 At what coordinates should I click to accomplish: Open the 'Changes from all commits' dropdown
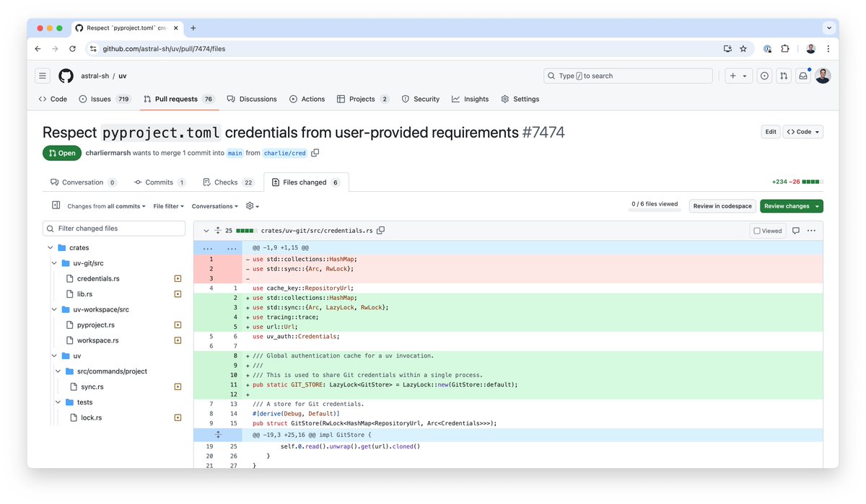pos(106,206)
